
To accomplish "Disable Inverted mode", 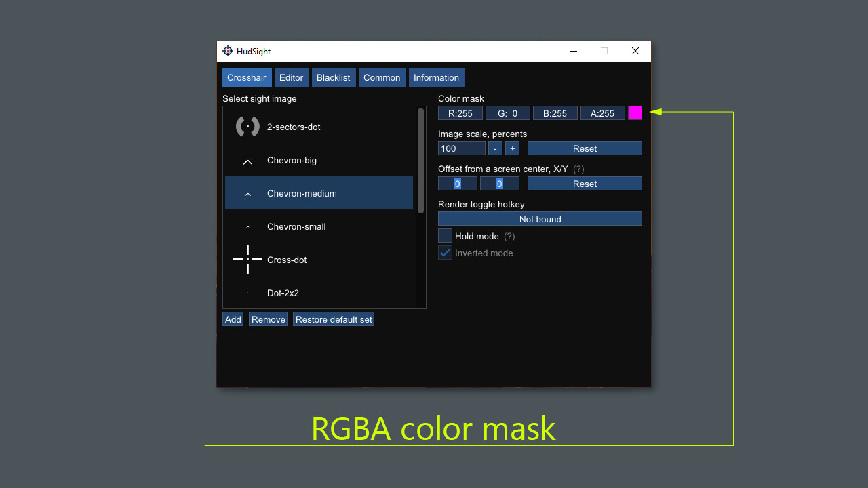I will (x=445, y=252).
